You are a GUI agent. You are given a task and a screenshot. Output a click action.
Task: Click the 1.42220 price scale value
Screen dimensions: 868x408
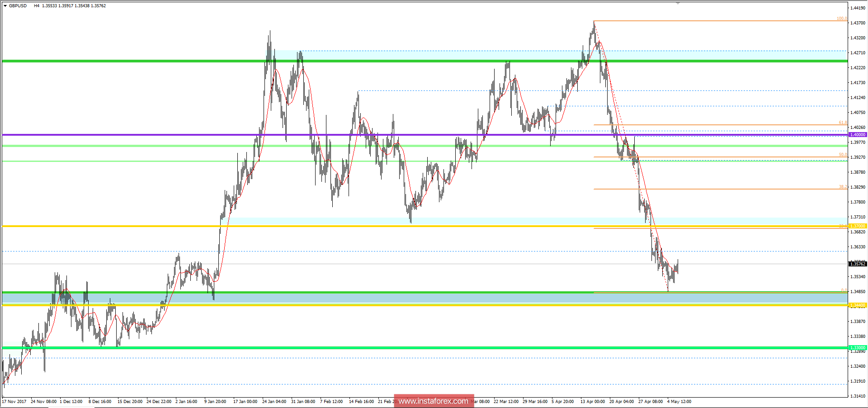pyautogui.click(x=858, y=68)
